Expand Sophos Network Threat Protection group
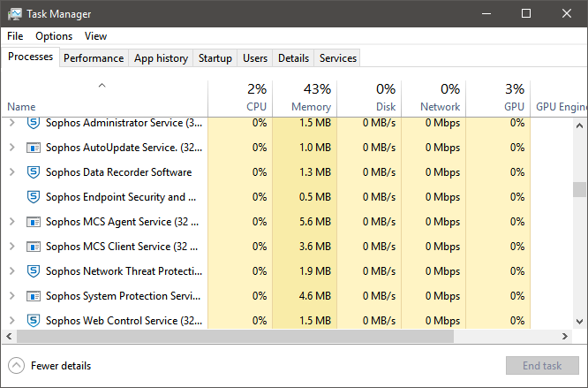This screenshot has width=588, height=388. (x=12, y=271)
